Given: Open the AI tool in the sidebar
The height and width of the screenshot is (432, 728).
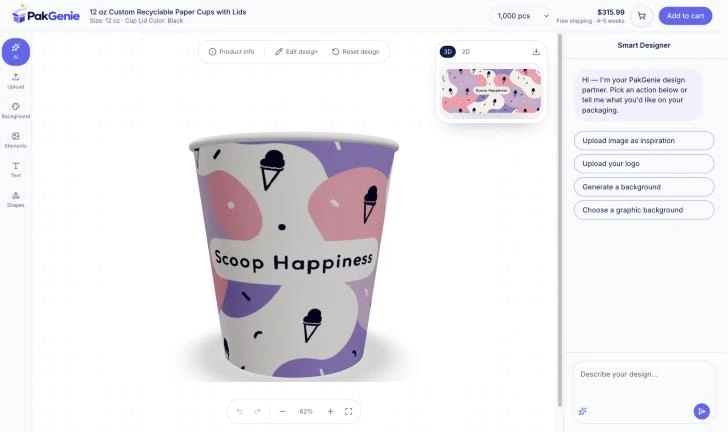Looking at the screenshot, I should [x=16, y=52].
